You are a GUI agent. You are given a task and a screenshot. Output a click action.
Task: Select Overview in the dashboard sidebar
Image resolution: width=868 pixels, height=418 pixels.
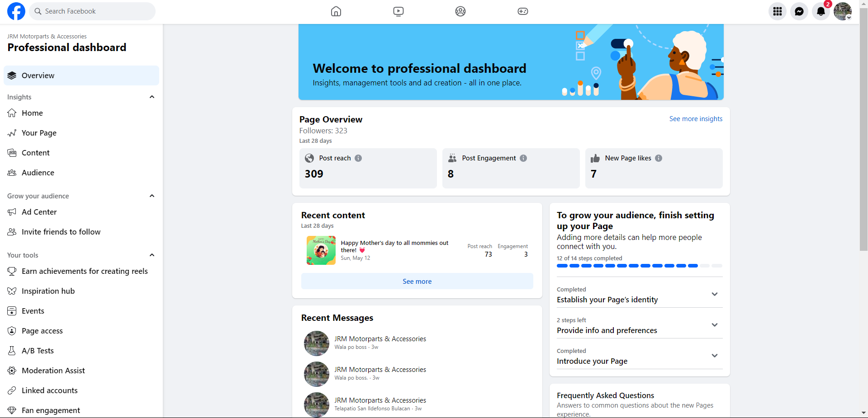click(81, 75)
